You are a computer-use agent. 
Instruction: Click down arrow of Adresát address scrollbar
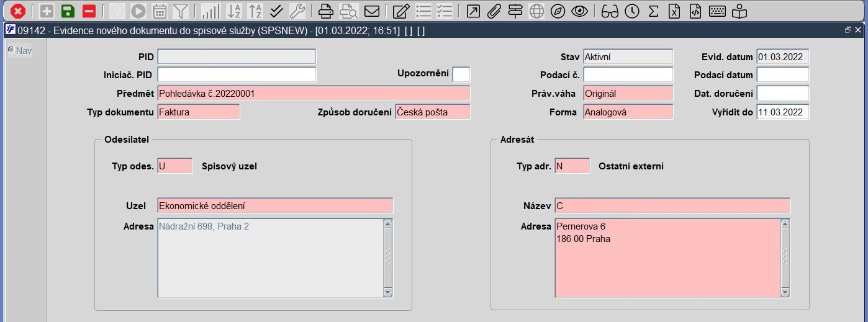pyautogui.click(x=785, y=292)
